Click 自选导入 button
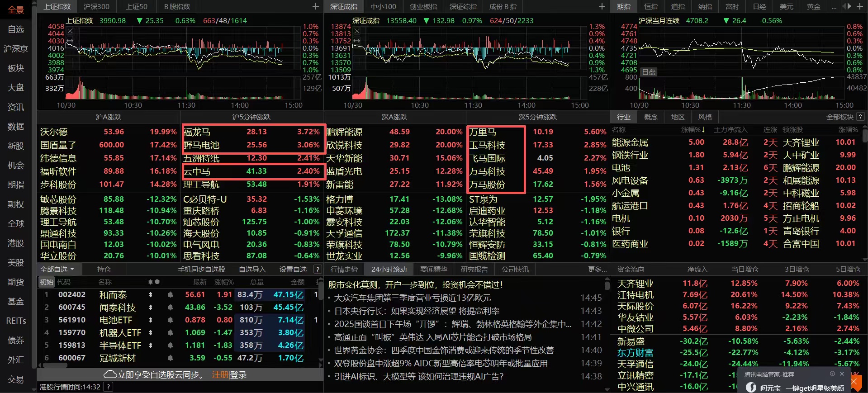Viewport: 868px width, 393px height. pyautogui.click(x=252, y=269)
